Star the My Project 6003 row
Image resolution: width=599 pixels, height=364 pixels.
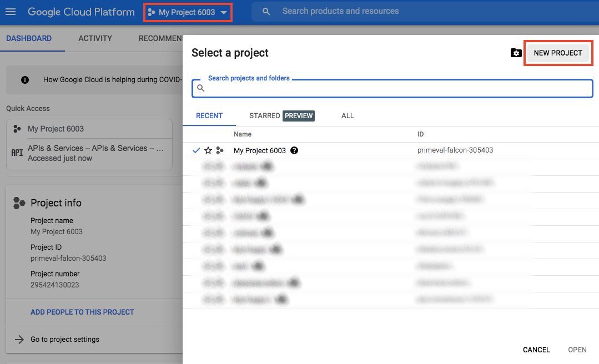click(208, 150)
